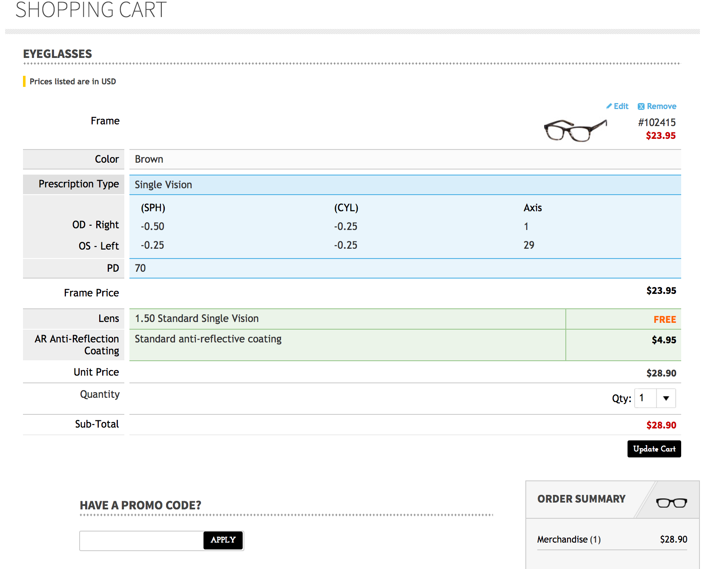This screenshot has height=569, width=728.
Task: Click the Prices listed are in USD note
Action: pos(73,81)
